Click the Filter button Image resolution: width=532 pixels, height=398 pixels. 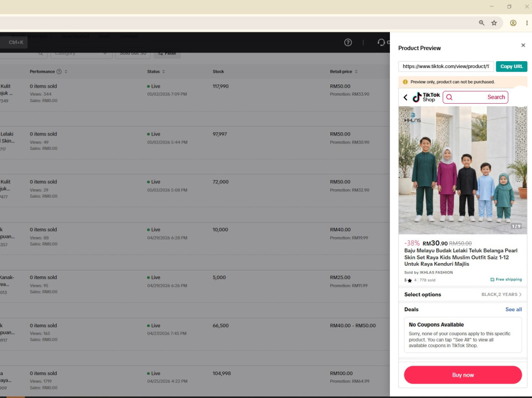click(167, 53)
